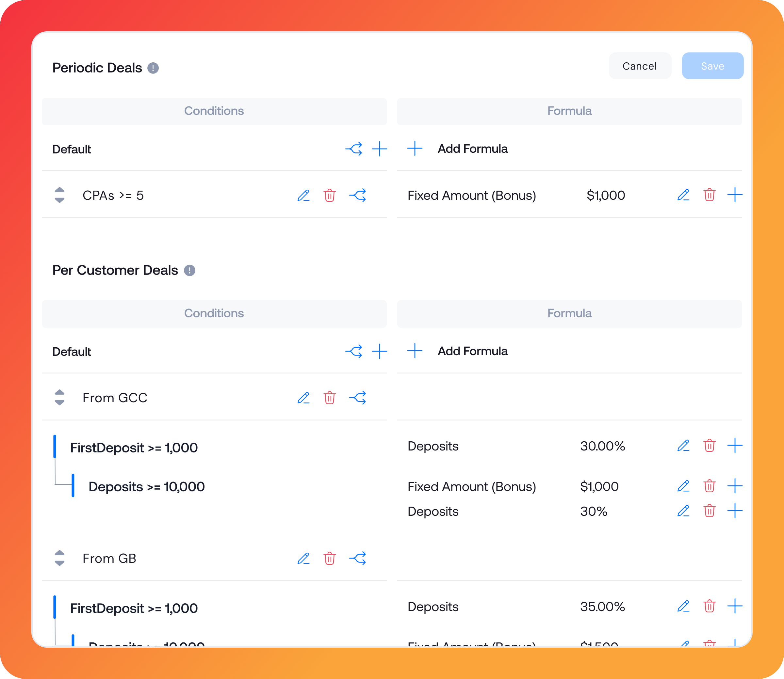The height and width of the screenshot is (679, 784).
Task: Add branch on Per Customer Default row
Action: pos(354,352)
